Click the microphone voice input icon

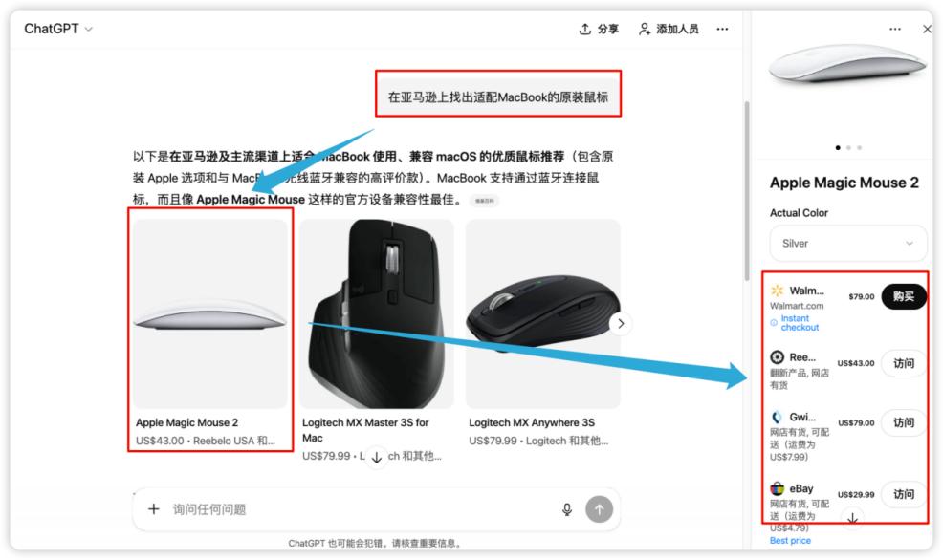pos(566,509)
